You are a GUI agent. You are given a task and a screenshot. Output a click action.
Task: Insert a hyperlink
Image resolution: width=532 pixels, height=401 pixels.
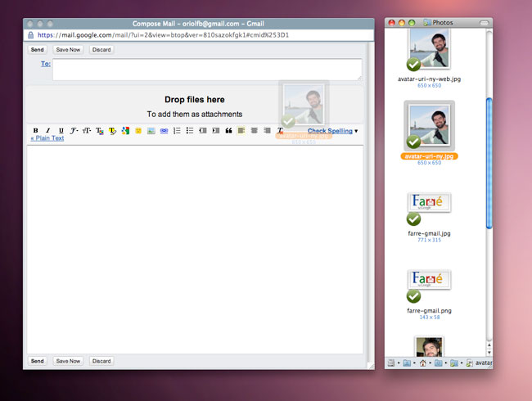click(x=164, y=131)
